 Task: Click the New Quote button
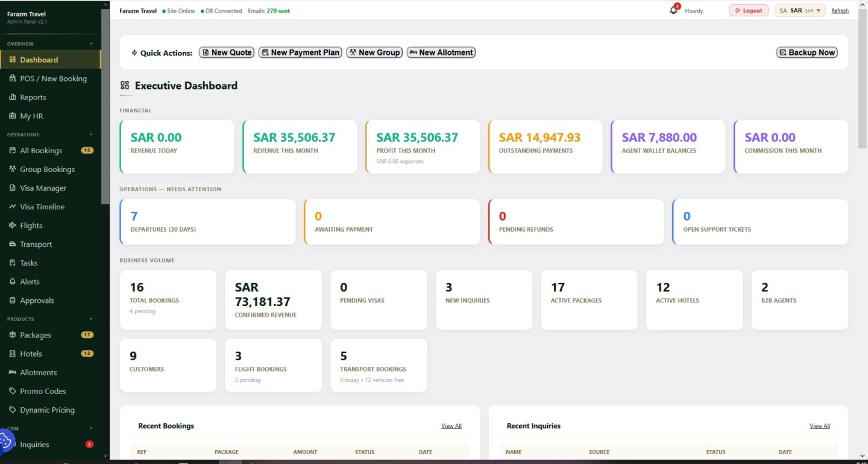point(227,52)
